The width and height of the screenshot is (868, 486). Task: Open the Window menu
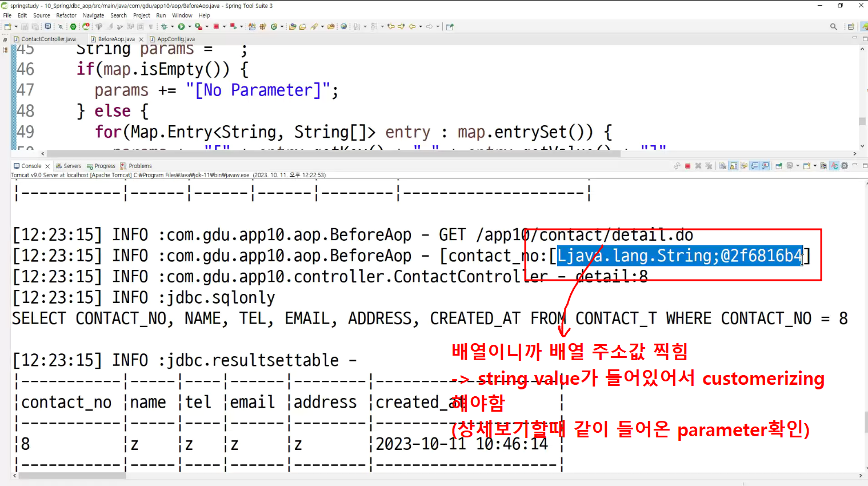click(x=182, y=15)
